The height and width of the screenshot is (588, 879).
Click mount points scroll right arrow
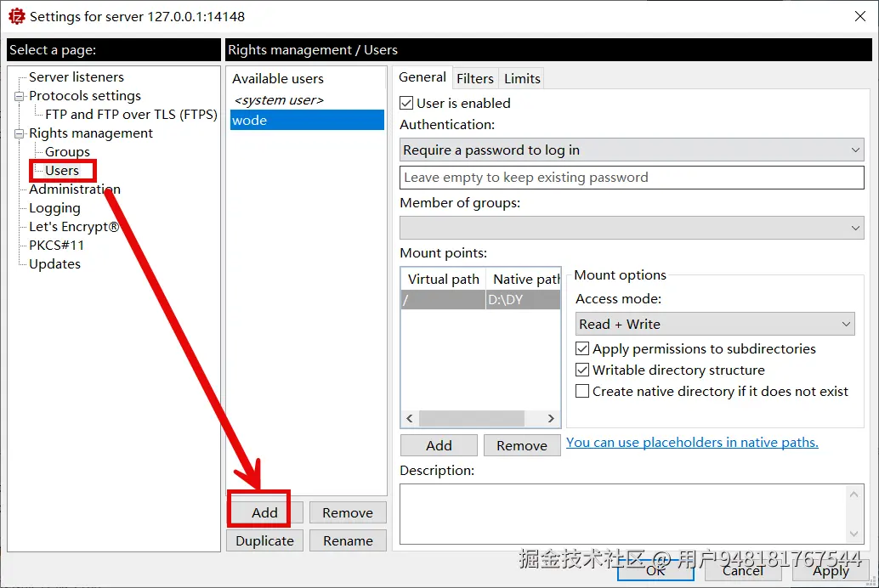pos(551,419)
